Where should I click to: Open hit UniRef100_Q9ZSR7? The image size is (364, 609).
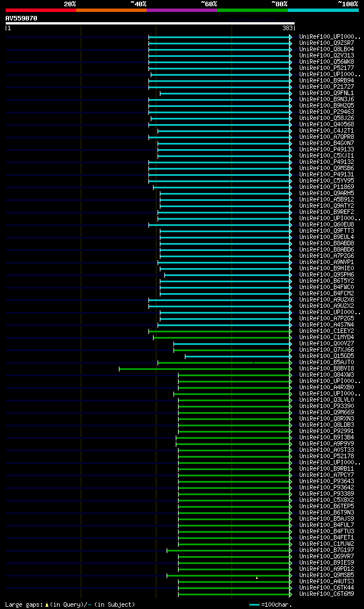point(326,43)
